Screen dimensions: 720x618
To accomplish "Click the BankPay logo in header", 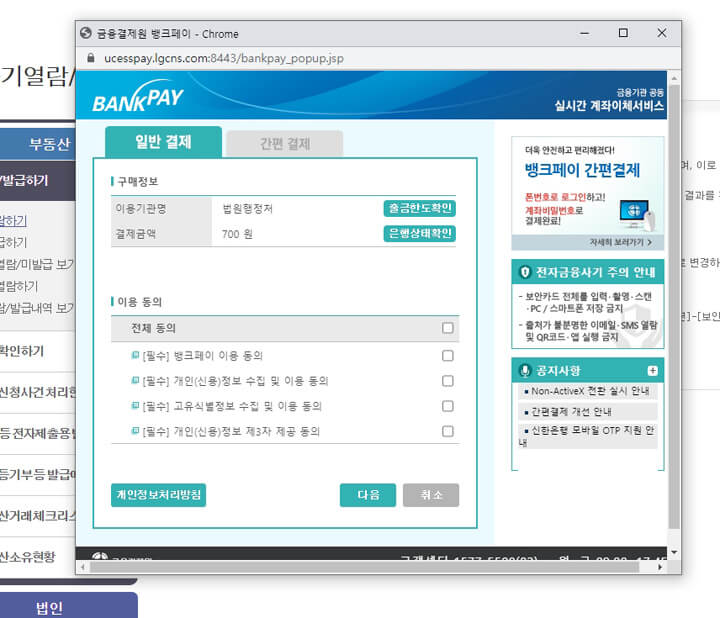I will (137, 96).
